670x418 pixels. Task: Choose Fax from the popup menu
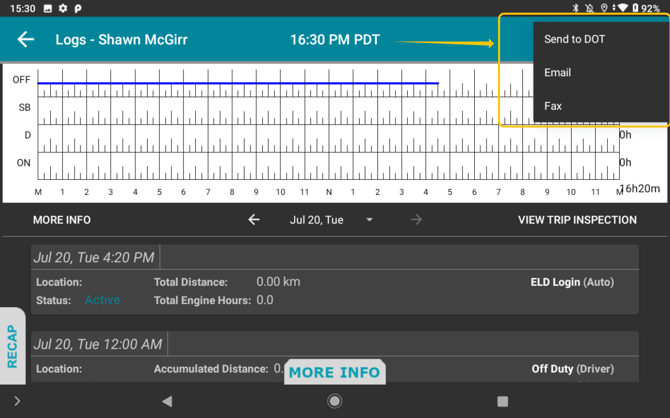(x=552, y=106)
